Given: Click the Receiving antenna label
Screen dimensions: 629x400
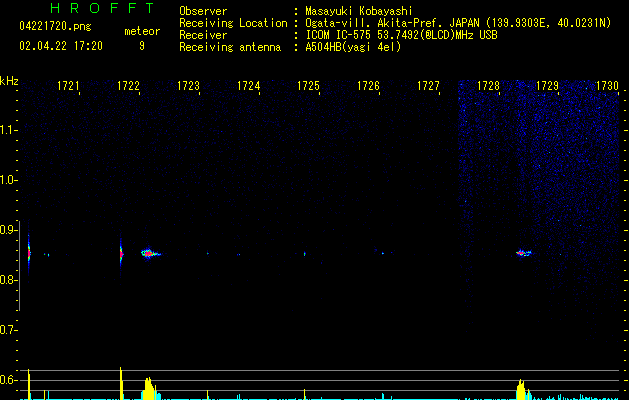Looking at the screenshot, I should tap(230, 47).
